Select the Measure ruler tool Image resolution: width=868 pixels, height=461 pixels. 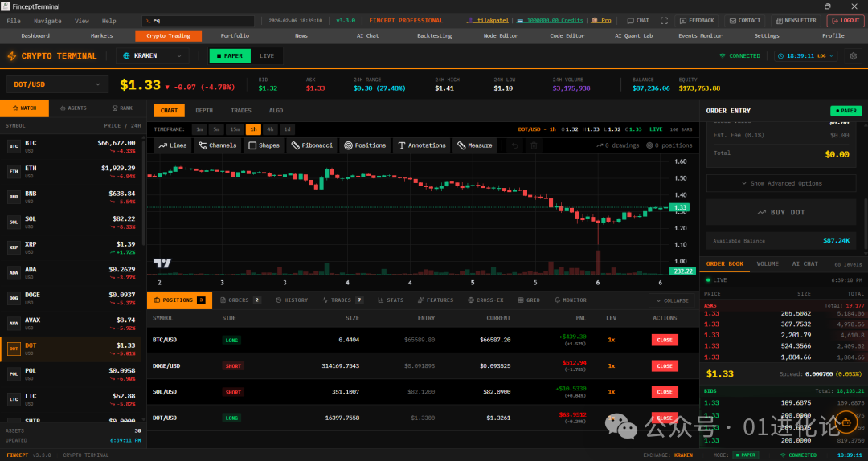pos(474,145)
